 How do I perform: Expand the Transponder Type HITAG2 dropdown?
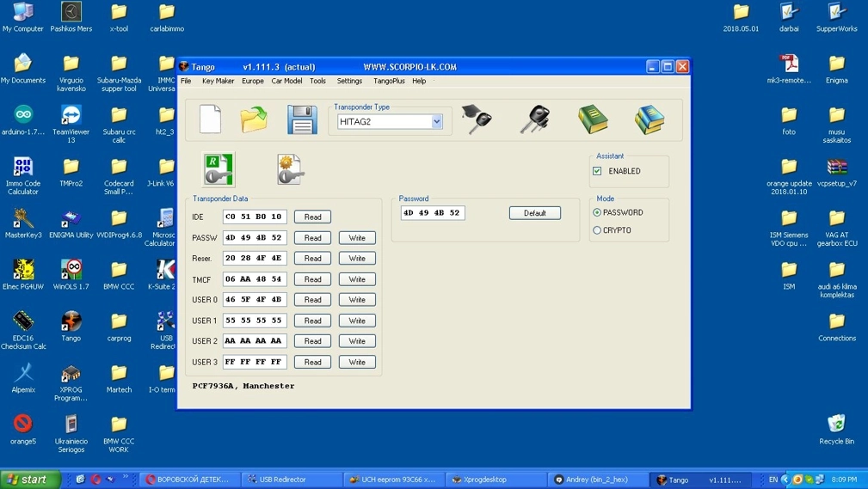[x=437, y=122]
